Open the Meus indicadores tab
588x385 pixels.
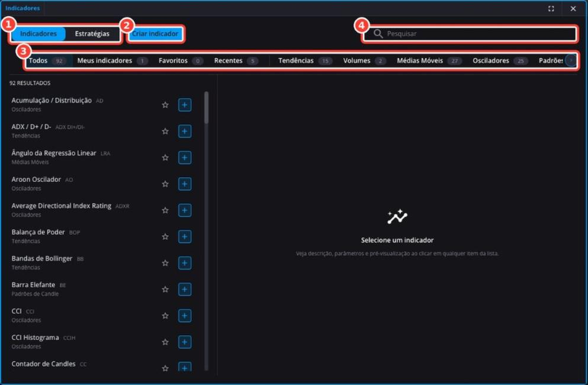(x=112, y=61)
